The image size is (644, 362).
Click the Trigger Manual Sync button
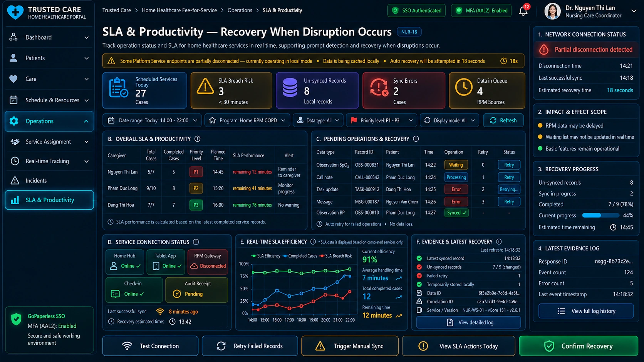coord(350,346)
